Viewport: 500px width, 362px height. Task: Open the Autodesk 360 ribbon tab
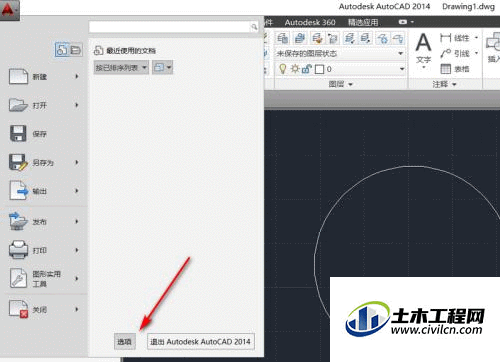pos(310,22)
